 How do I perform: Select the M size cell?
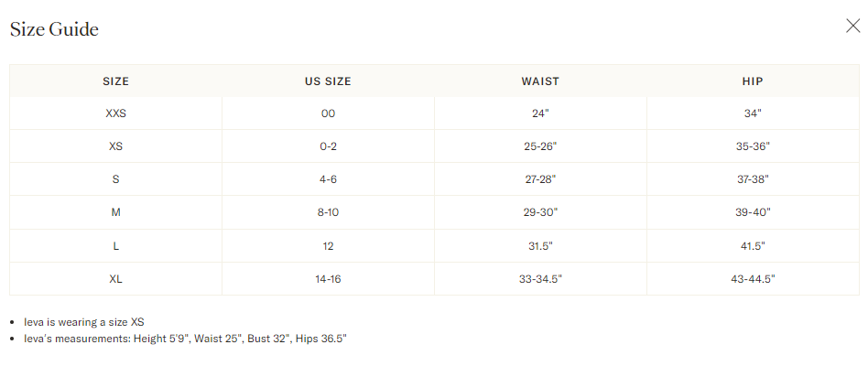(115, 212)
